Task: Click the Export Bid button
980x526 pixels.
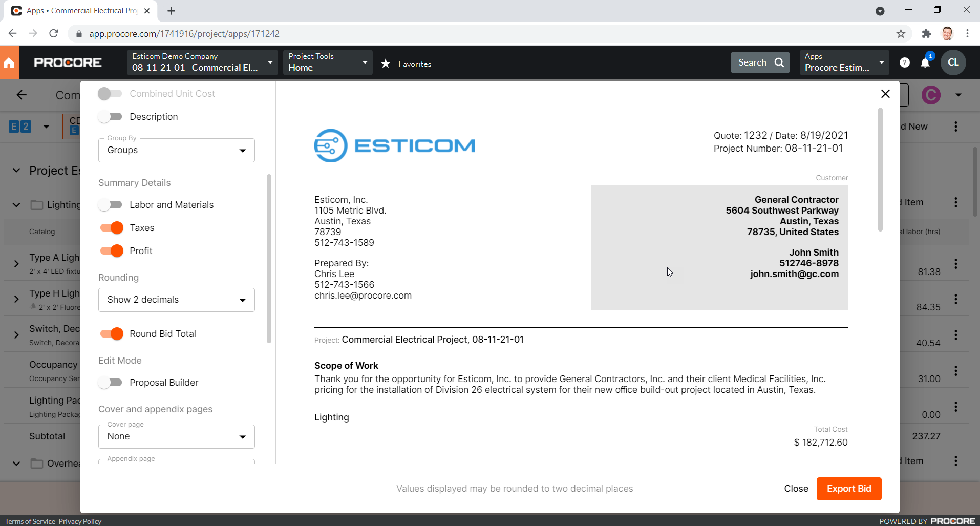Action: coord(849,489)
